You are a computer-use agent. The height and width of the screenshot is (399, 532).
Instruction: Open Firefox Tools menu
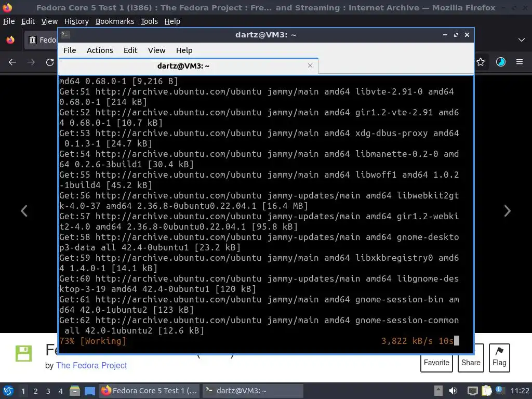tap(149, 21)
